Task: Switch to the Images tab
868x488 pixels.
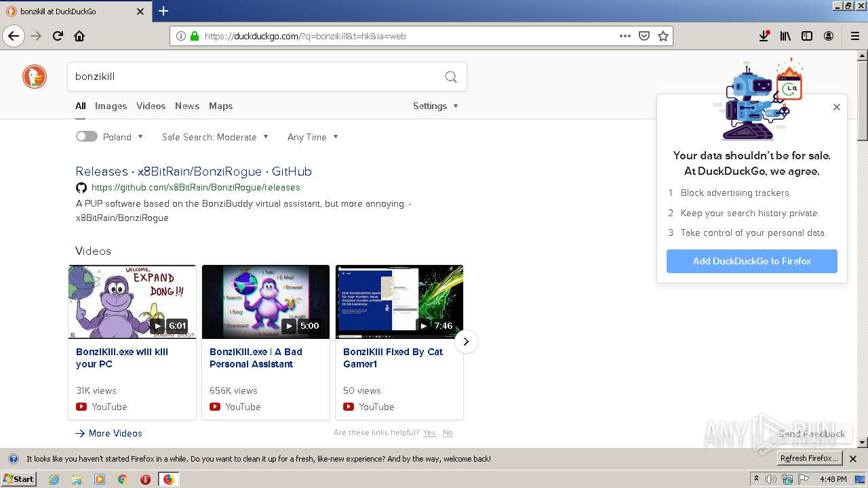Action: pyautogui.click(x=111, y=106)
